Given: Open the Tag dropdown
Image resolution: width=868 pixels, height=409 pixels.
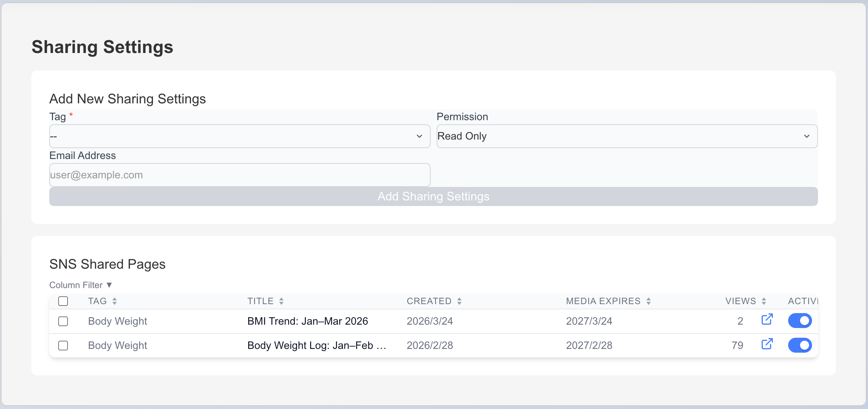Looking at the screenshot, I should pos(240,136).
